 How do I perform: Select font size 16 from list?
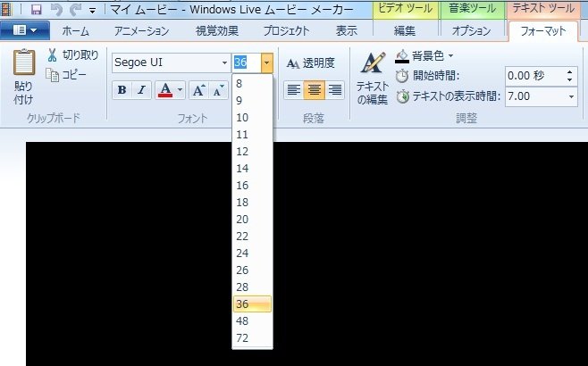[x=252, y=186]
